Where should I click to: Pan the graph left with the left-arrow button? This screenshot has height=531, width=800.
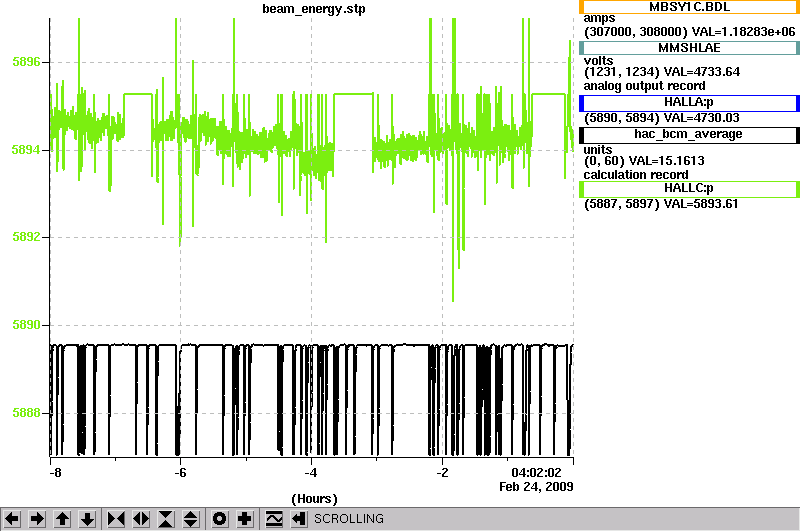[x=12, y=519]
